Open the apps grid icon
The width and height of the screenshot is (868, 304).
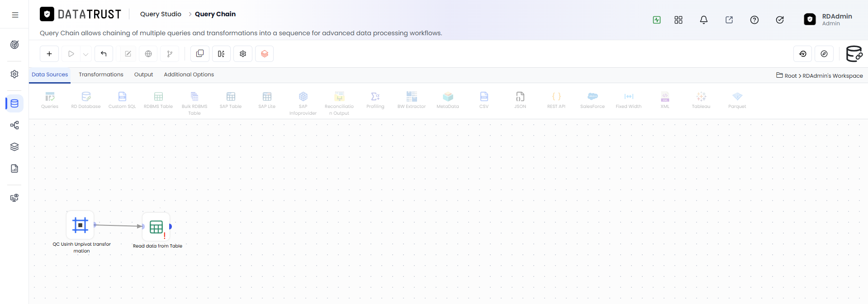678,20
